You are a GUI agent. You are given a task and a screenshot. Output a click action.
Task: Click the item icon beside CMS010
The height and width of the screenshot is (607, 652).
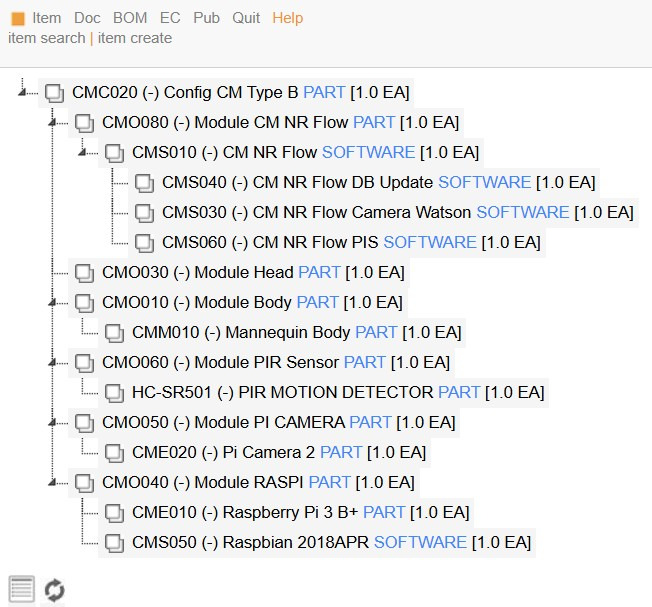click(114, 153)
